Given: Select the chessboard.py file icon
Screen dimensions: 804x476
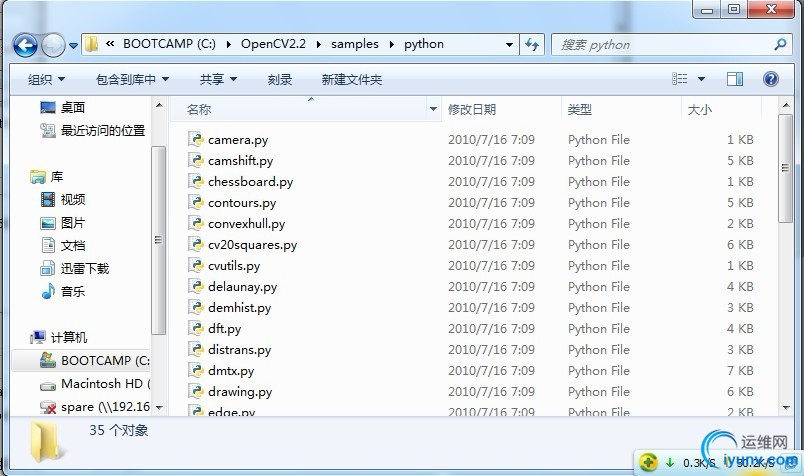Looking at the screenshot, I should (196, 181).
